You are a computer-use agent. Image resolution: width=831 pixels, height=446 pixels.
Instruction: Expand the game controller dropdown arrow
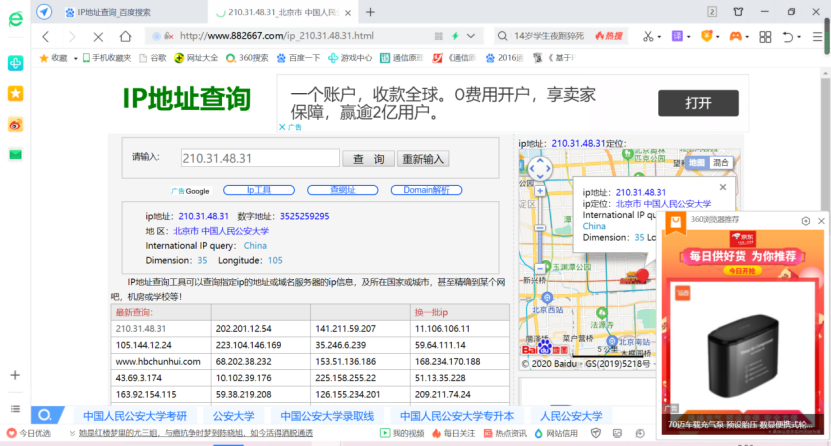pyautogui.click(x=747, y=37)
